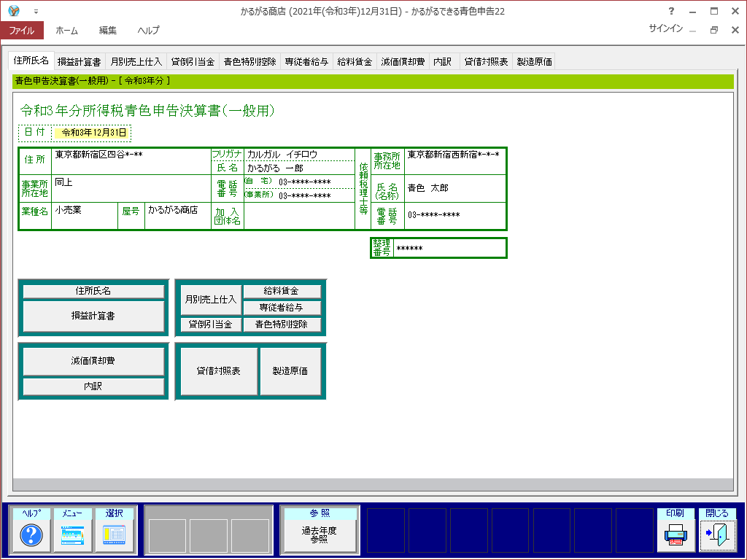Switch to the 貸借対照表 tab

pyautogui.click(x=486, y=62)
